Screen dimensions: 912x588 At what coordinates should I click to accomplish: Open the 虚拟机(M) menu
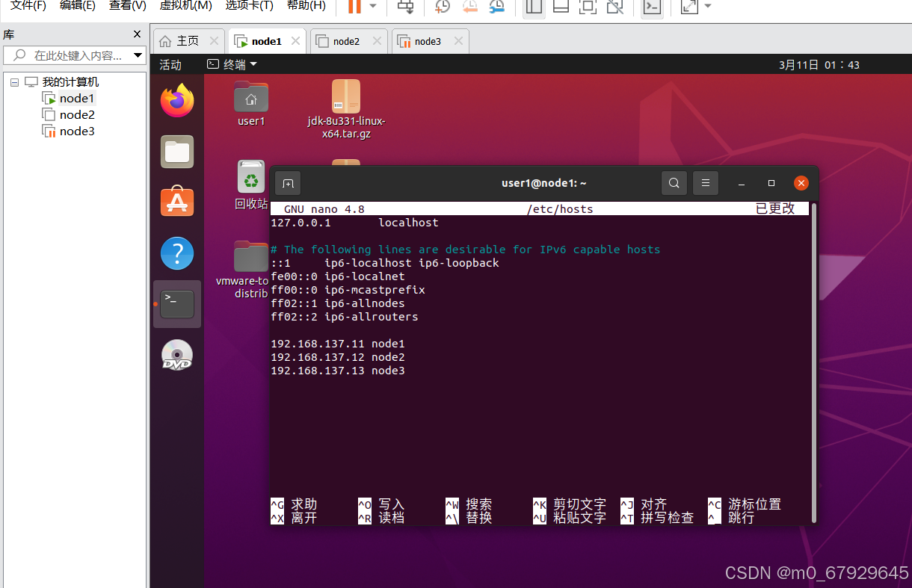[185, 5]
